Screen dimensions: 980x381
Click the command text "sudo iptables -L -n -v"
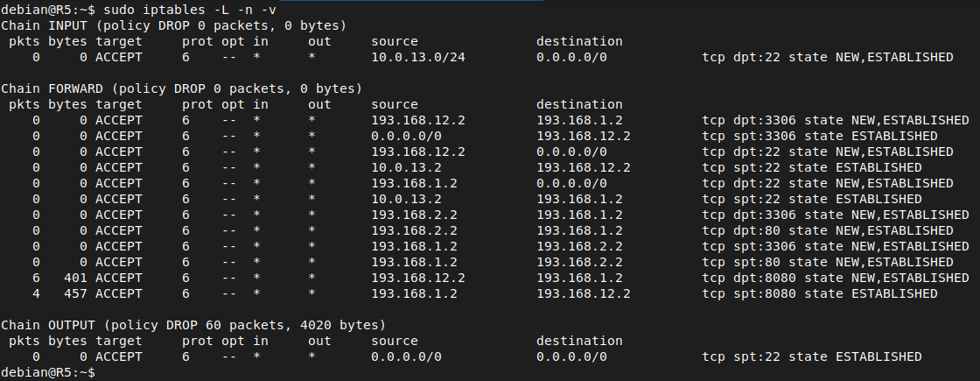pyautogui.click(x=189, y=10)
